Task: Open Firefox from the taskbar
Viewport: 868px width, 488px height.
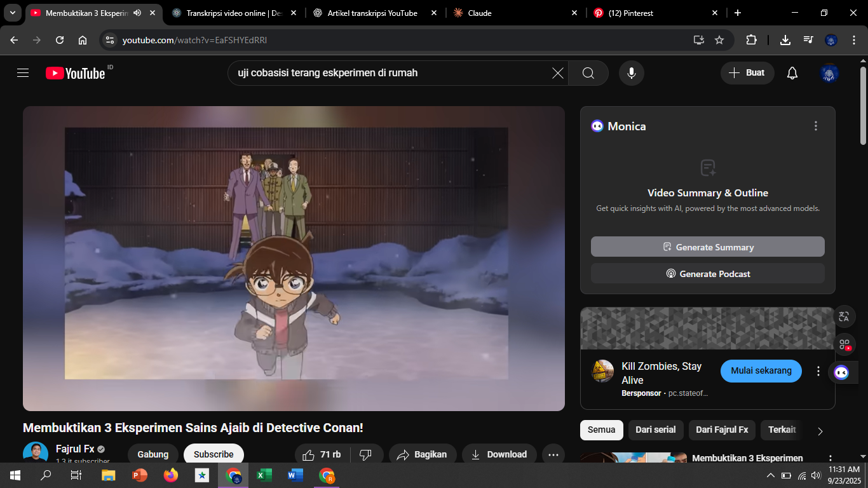Action: click(x=171, y=475)
